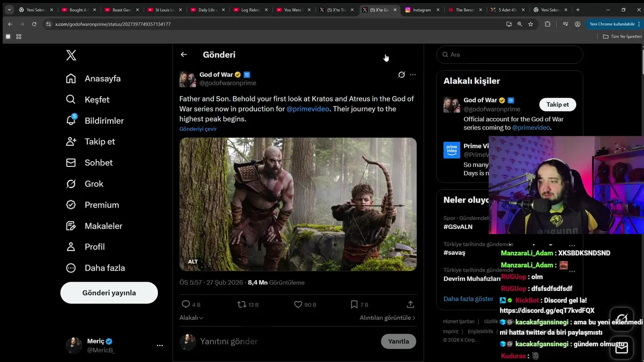Viewport: 644px width, 362px height.
Task: Open the apps grid shortcut in bookmarks bar
Action: coord(19,36)
